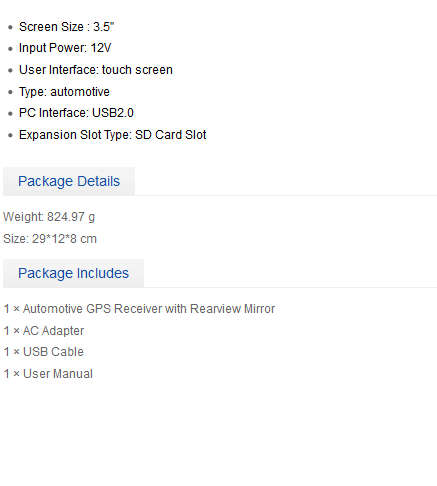The height and width of the screenshot is (486, 437).
Task: Click the 1 × AC Adapter item
Action: (44, 331)
